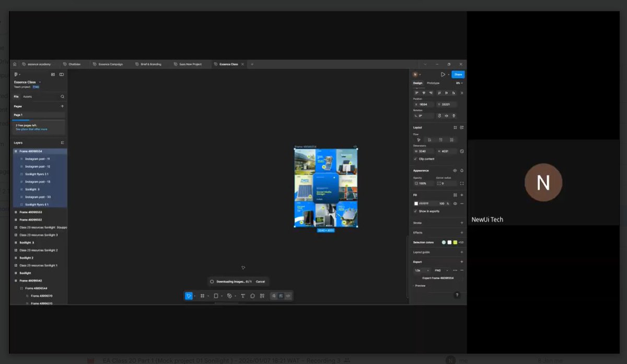Viewport: 627px width, 364px height.
Task: Select the Comment tool
Action: (252, 296)
